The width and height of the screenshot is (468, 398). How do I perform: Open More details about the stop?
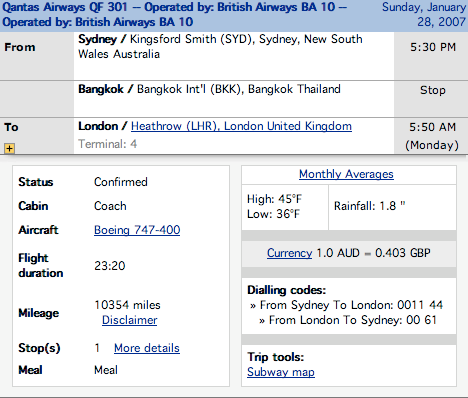tap(147, 348)
